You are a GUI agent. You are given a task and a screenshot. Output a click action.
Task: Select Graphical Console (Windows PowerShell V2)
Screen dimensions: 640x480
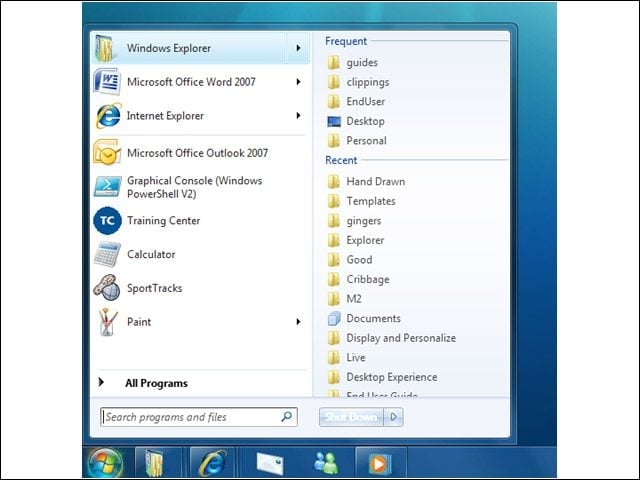(x=199, y=187)
